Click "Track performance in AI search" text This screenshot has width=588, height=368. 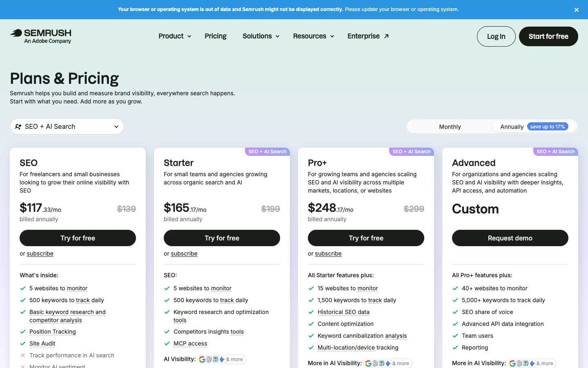tap(72, 355)
